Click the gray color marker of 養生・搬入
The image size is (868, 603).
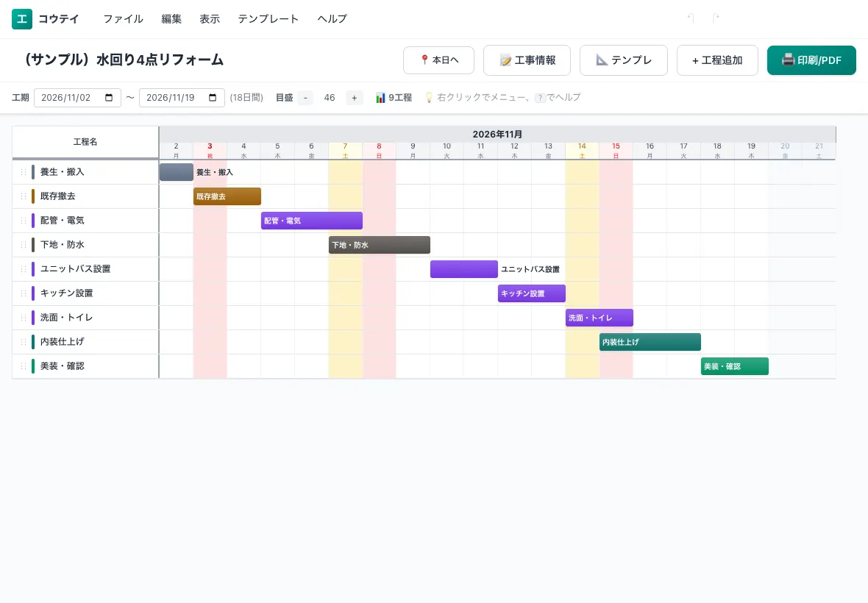click(x=33, y=172)
